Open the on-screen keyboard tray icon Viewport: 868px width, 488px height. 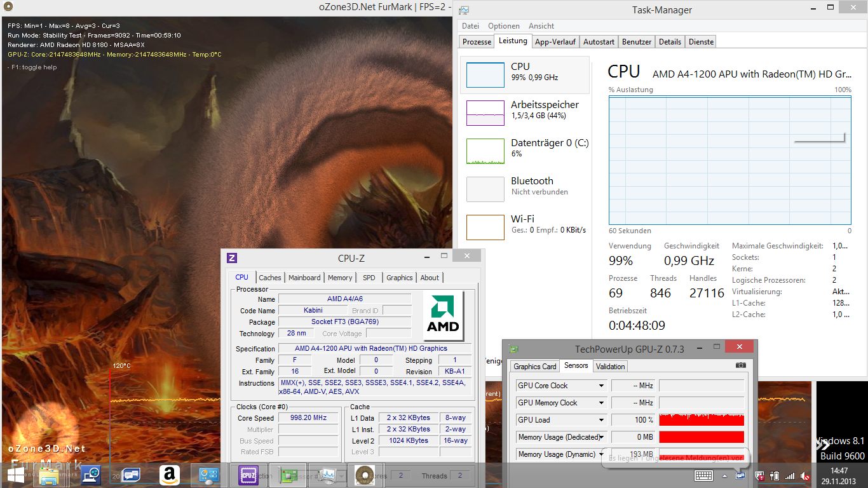click(x=703, y=475)
